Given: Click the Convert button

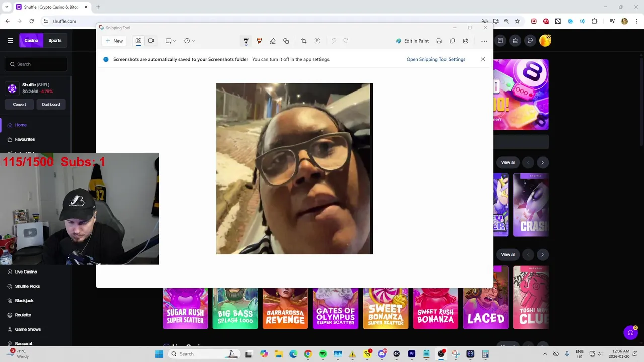Looking at the screenshot, I should tap(19, 104).
